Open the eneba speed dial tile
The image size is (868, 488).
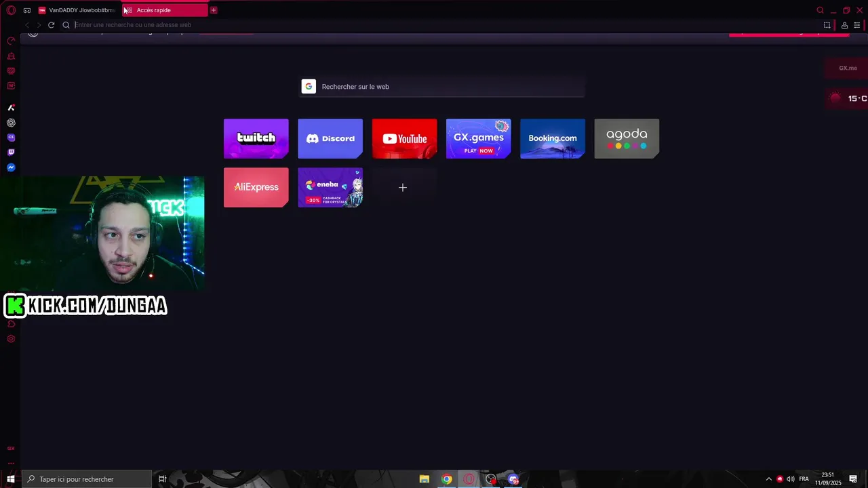tap(330, 187)
